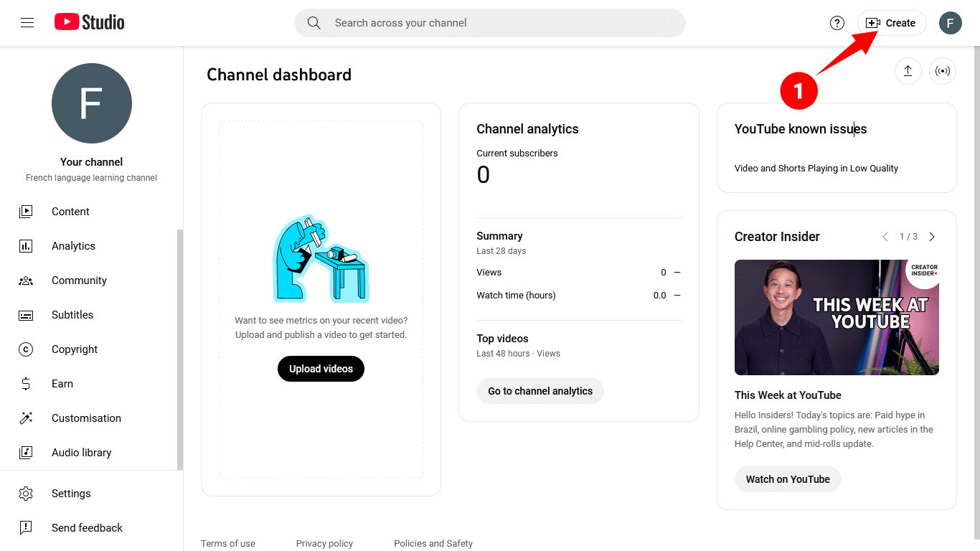Click the Settings gear icon
The width and height of the screenshot is (980, 551).
click(26, 494)
